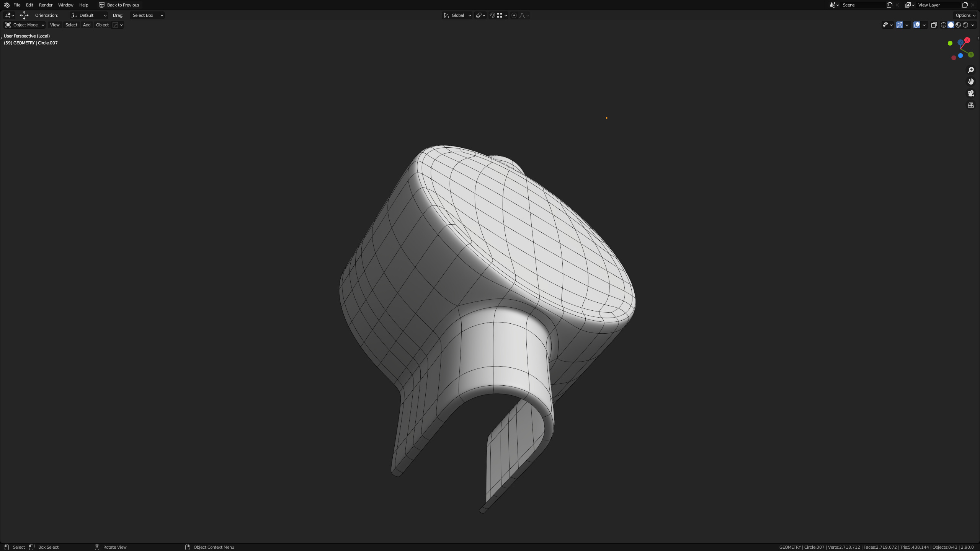The image size is (980, 551).
Task: Expand the overlays settings dropdown arrow
Action: click(x=924, y=25)
